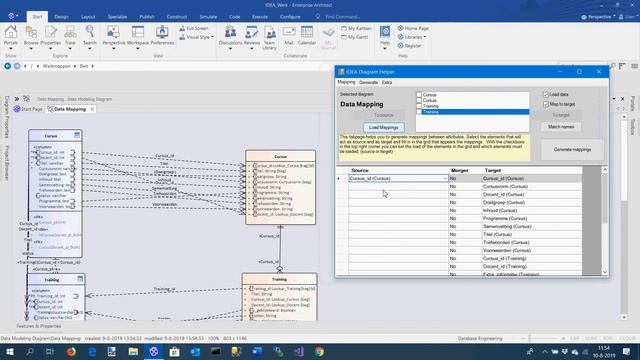
Task: Go to Home Page in Help group
Action: pos(413,29)
